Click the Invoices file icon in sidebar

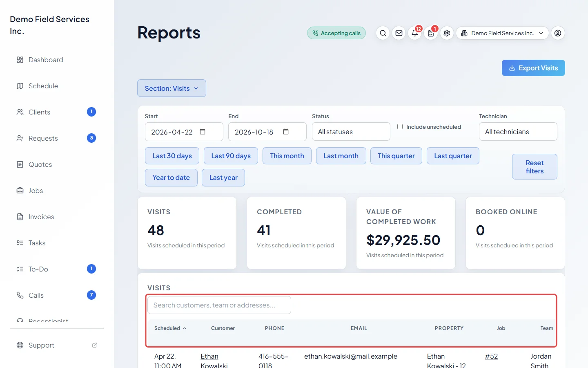click(20, 217)
